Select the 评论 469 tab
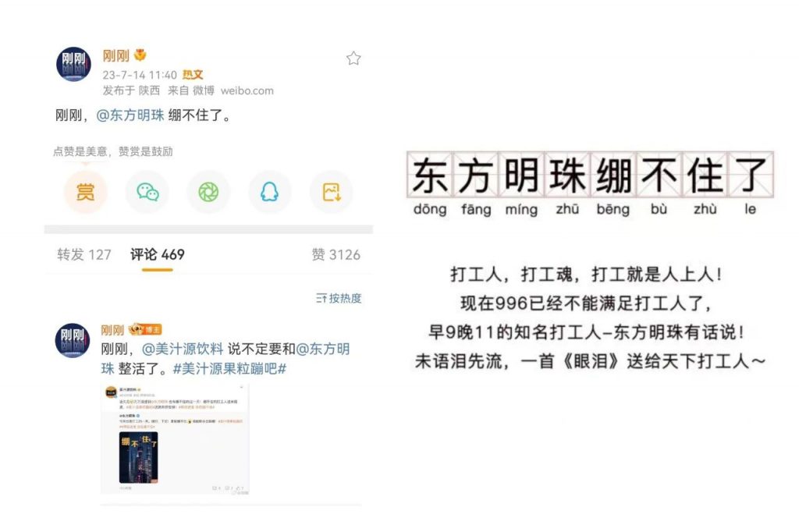The image size is (799, 532). tap(158, 254)
